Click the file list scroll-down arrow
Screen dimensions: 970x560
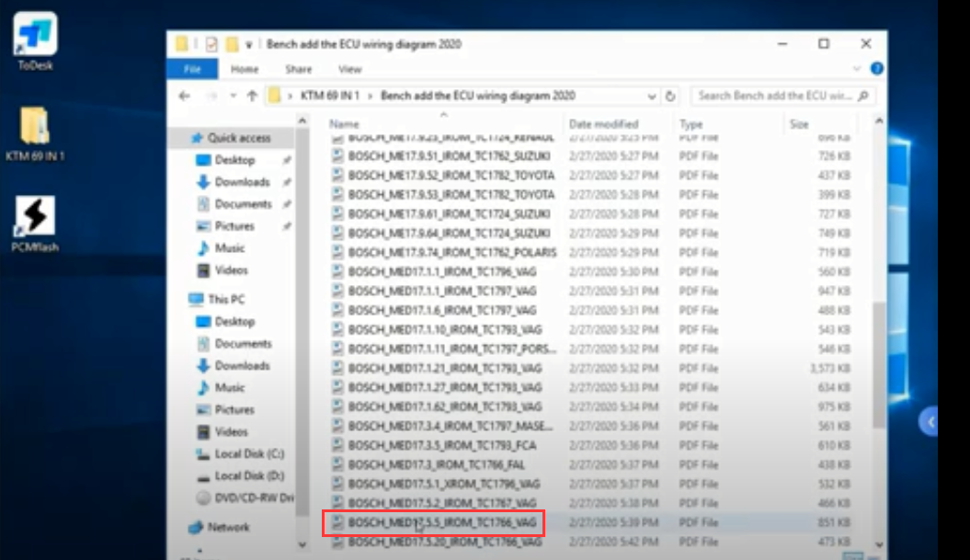879,544
